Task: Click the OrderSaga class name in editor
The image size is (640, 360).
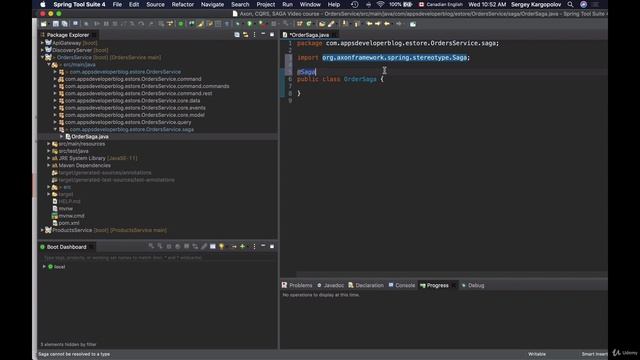Action: (360, 79)
